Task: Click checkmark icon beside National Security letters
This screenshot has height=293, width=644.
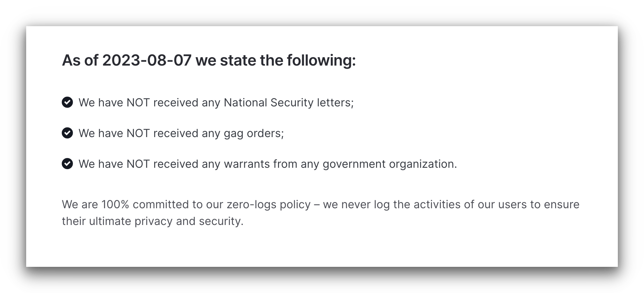Action: point(67,102)
